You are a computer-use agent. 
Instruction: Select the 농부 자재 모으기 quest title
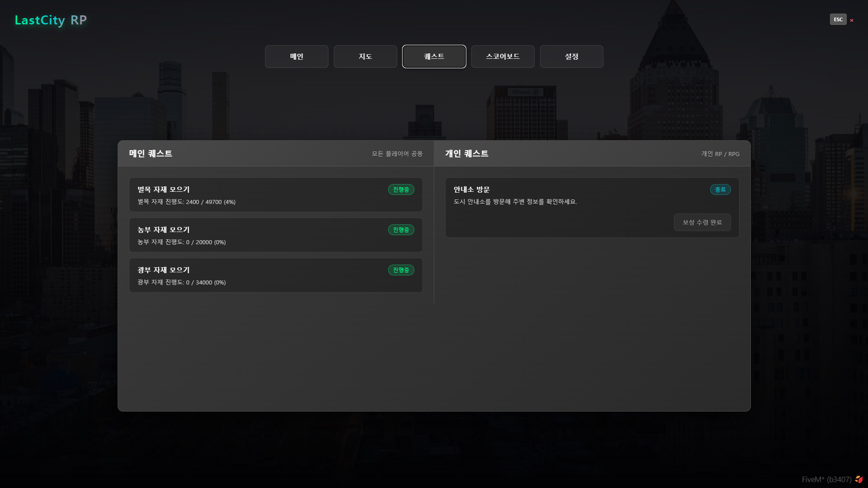click(x=164, y=230)
